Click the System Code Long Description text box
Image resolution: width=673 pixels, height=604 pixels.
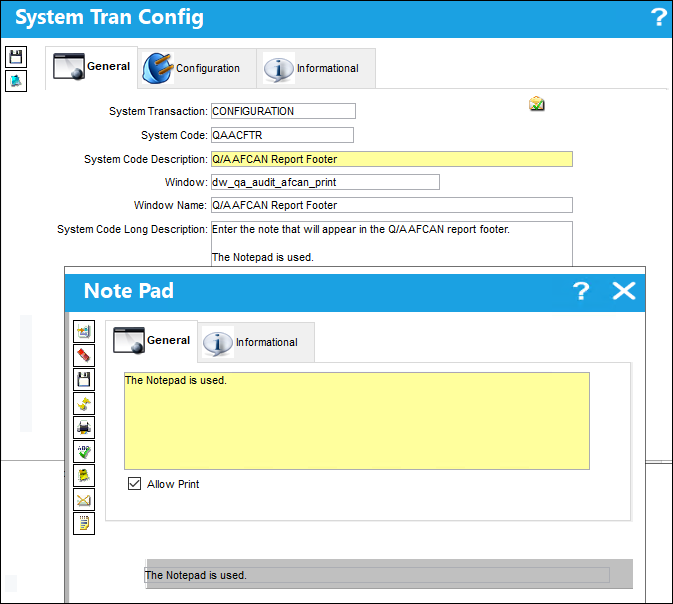pyautogui.click(x=392, y=244)
